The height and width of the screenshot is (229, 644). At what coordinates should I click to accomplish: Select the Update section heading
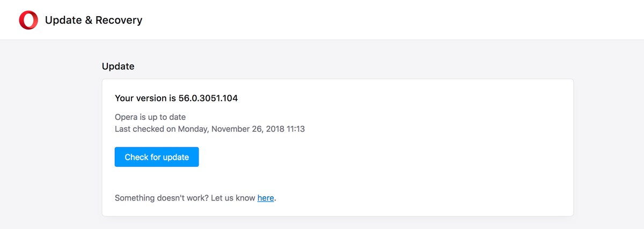(118, 67)
